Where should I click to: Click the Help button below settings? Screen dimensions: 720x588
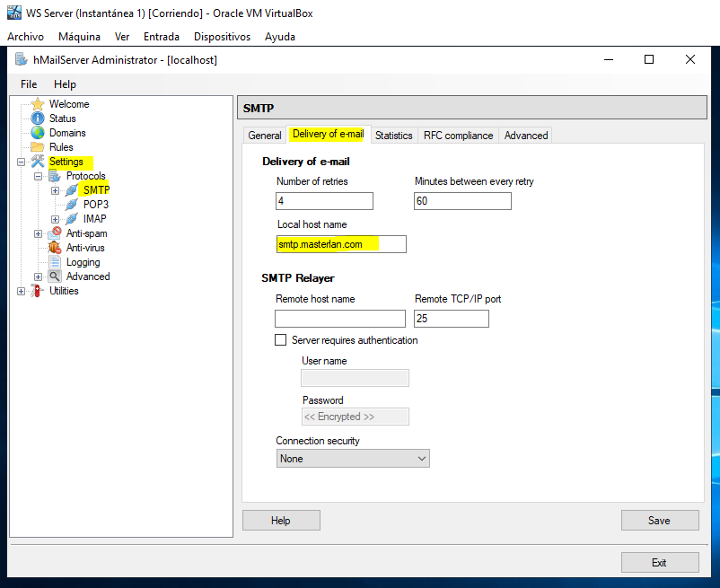pyautogui.click(x=281, y=521)
